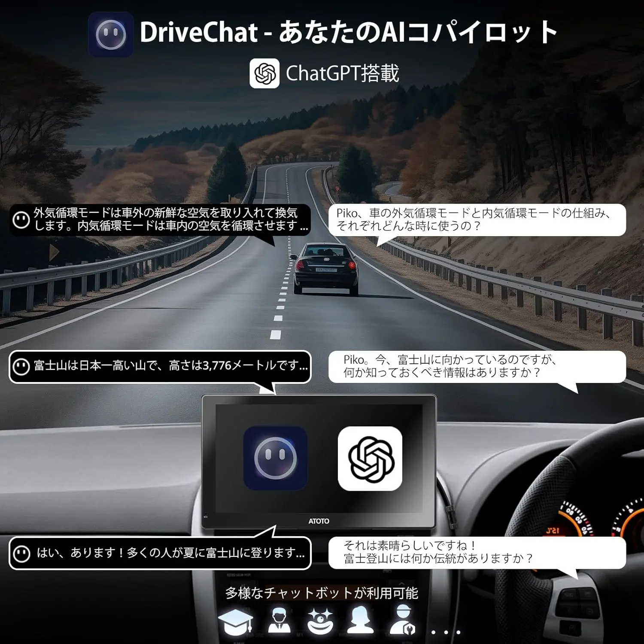Click the ChatGPT搭載 label
This screenshot has height=644, width=644.
(342, 73)
